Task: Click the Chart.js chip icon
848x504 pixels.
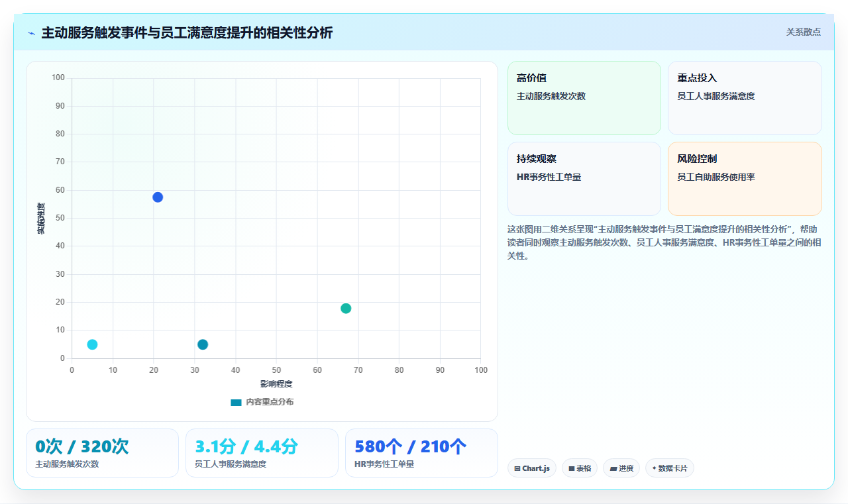Action: (517, 468)
